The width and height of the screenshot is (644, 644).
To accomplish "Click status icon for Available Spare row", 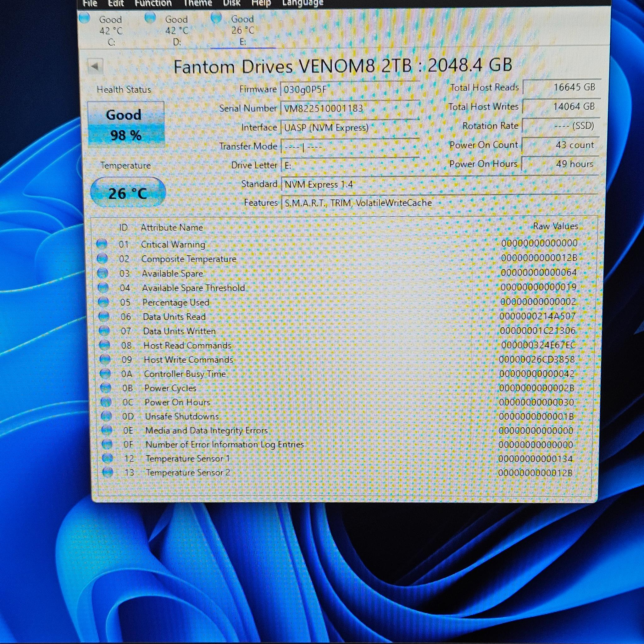I will tap(103, 273).
